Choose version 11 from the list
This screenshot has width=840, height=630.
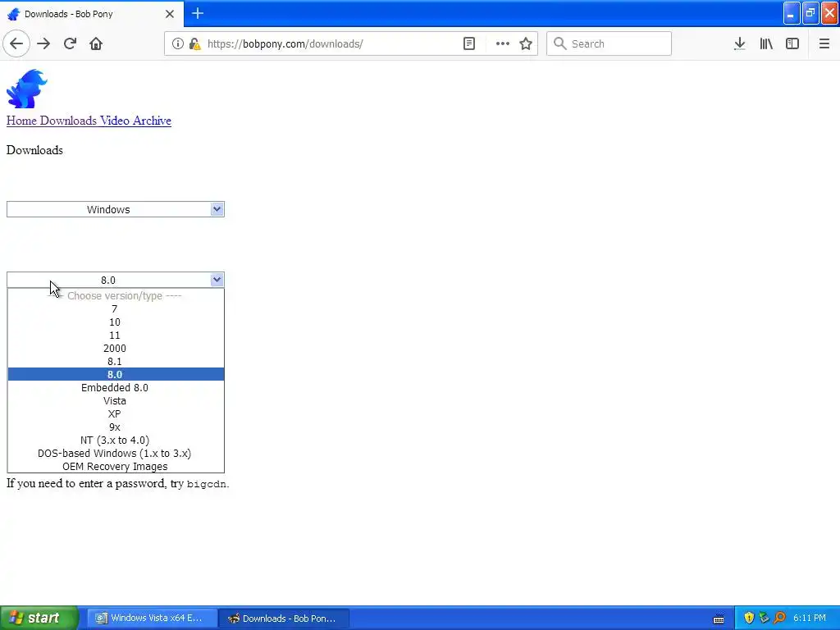(x=115, y=336)
